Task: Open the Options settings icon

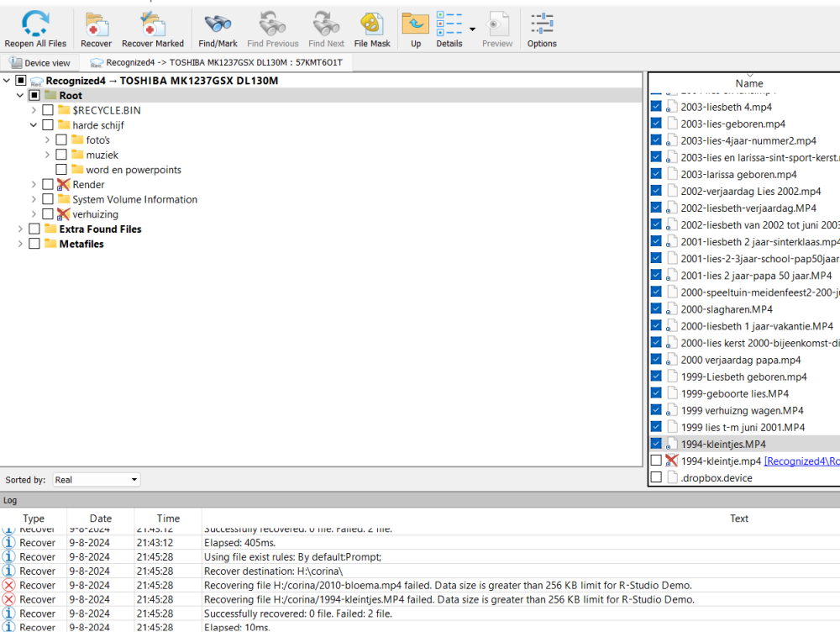Action: click(x=542, y=24)
